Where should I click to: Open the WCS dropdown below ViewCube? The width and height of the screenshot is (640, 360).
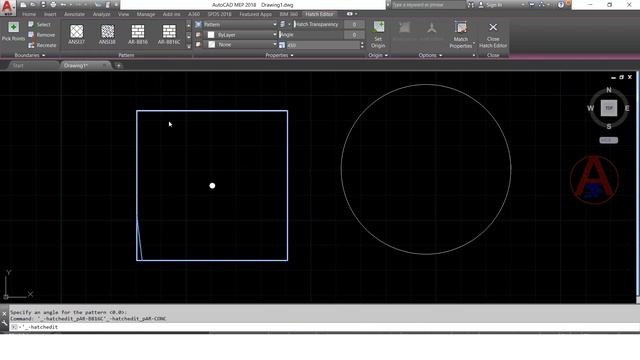click(608, 140)
